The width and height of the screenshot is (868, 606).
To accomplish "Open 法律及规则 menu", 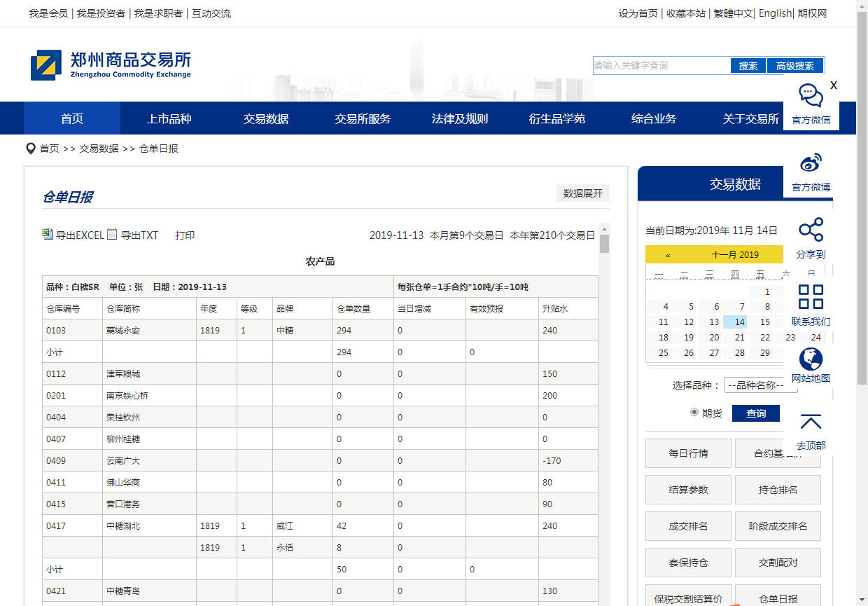I will (x=460, y=118).
